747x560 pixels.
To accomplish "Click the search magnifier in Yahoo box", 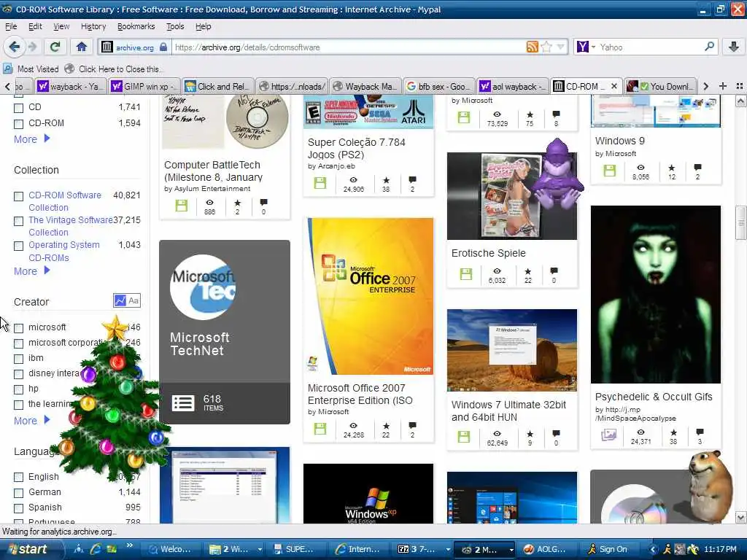I will click(x=709, y=47).
